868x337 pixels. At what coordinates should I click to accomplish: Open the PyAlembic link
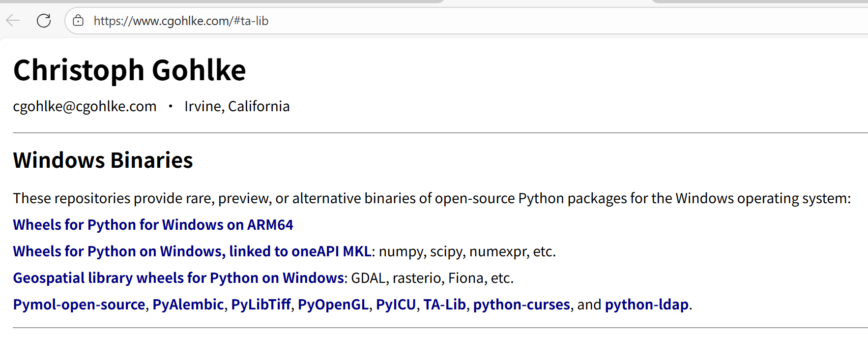[188, 305]
